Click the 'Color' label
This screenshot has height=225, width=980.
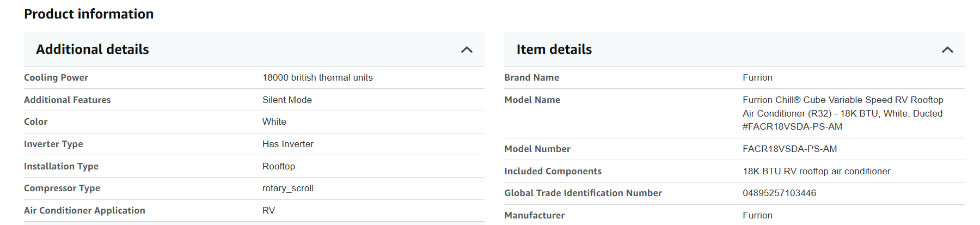click(36, 121)
